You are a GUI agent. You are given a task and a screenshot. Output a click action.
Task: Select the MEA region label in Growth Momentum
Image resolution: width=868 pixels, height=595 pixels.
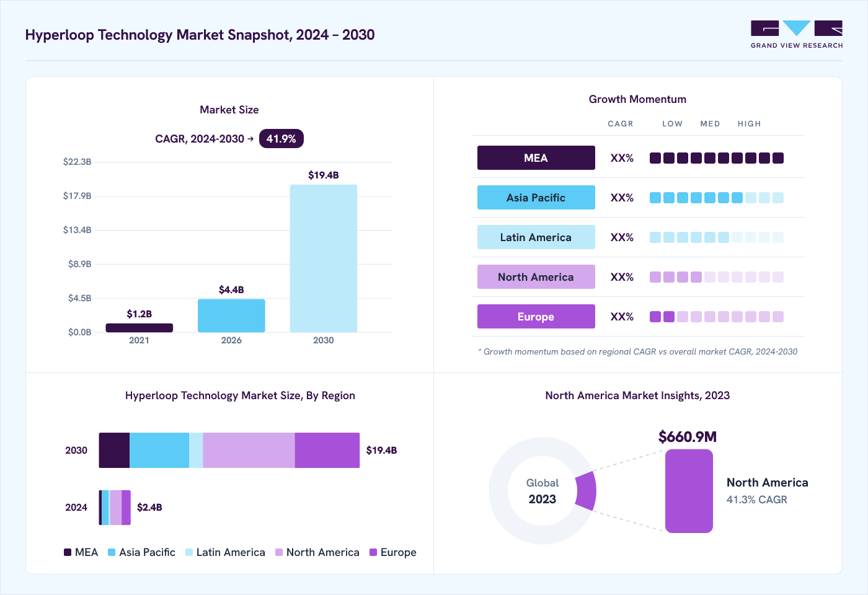pyautogui.click(x=536, y=158)
